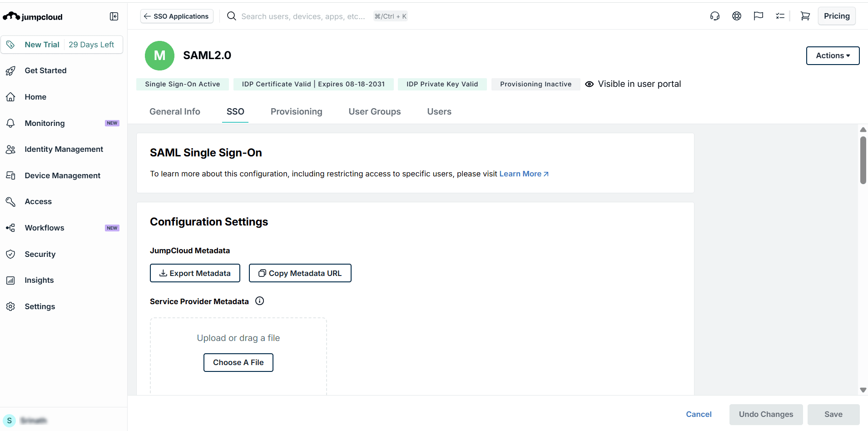Select the SSO tab

(235, 112)
